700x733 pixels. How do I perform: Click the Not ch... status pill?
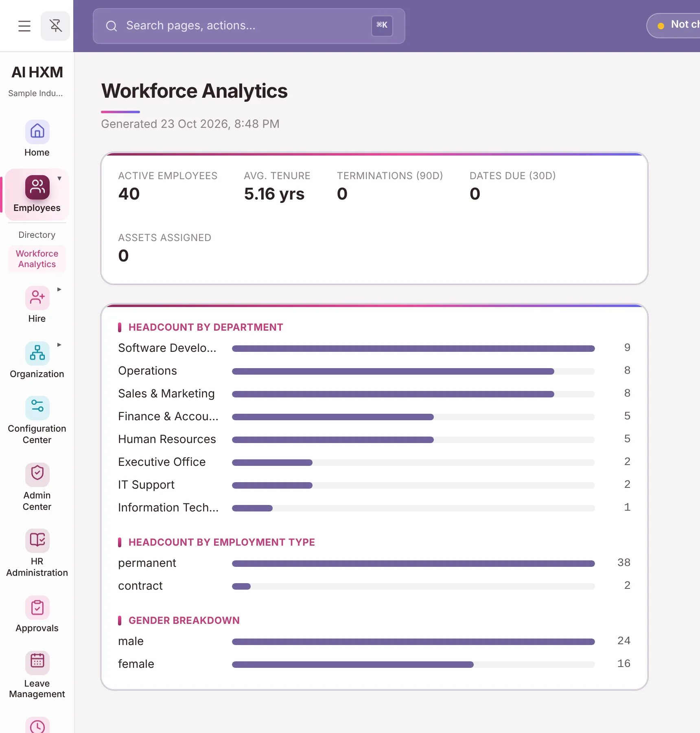tap(674, 25)
